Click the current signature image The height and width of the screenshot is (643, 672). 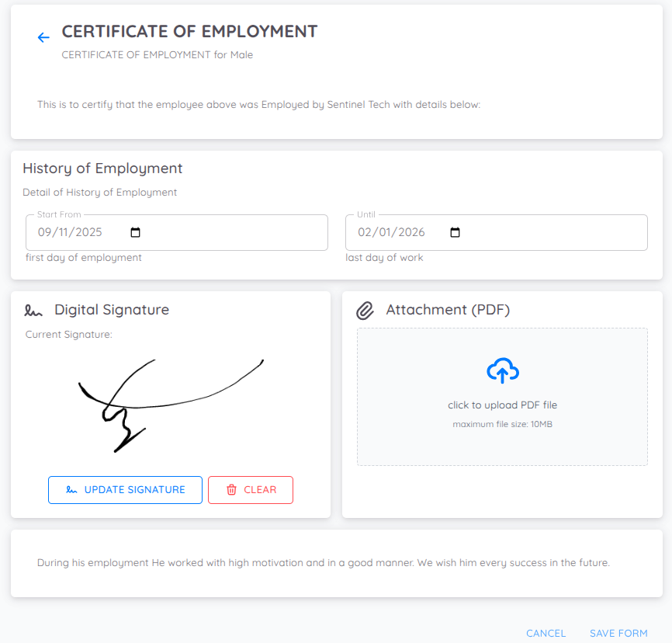point(171,404)
